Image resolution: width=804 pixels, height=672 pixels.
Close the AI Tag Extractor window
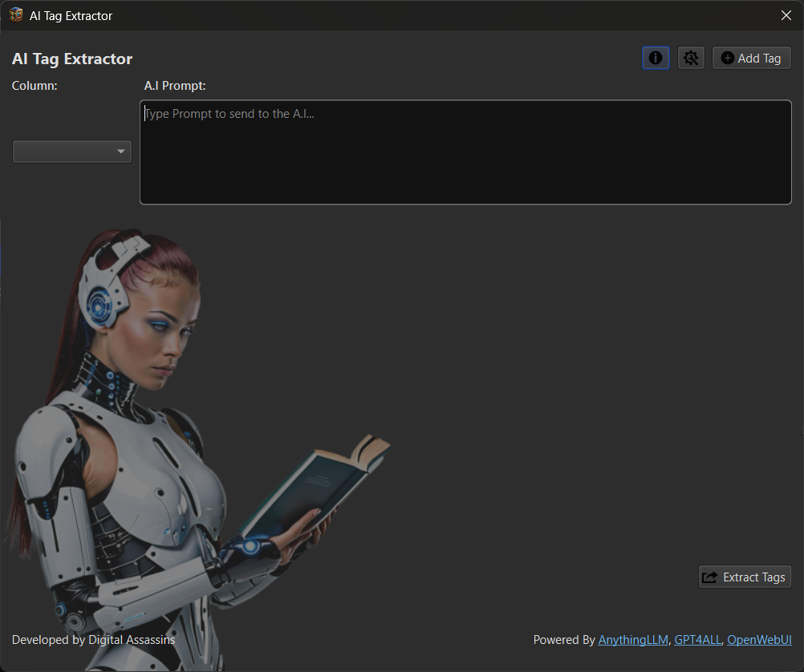pyautogui.click(x=786, y=15)
